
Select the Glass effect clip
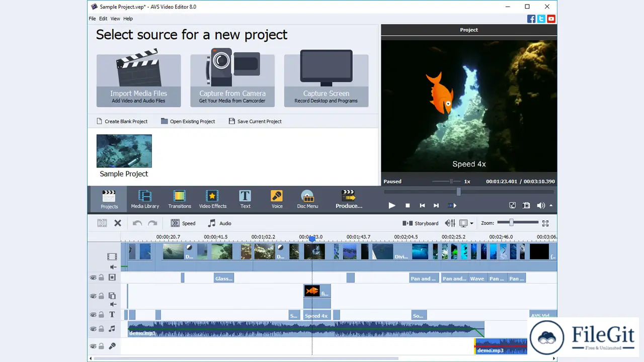224,278
